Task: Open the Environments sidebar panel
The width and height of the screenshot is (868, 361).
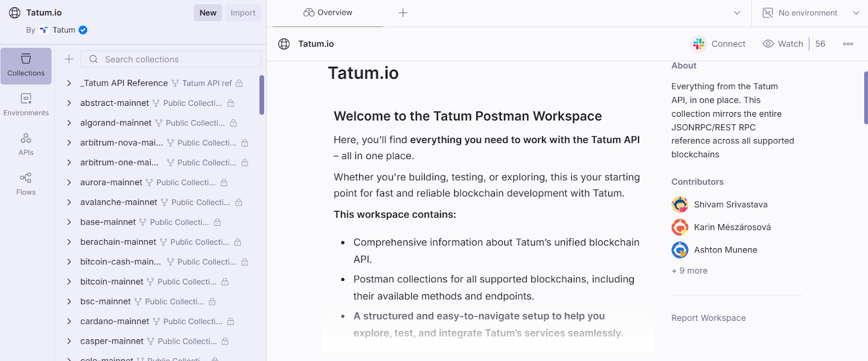Action: 26,105
